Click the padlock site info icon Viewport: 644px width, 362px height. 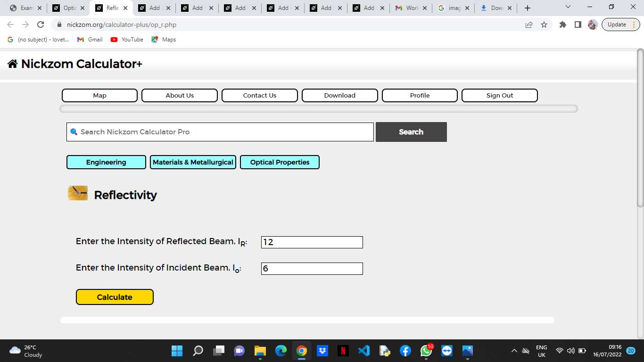59,25
